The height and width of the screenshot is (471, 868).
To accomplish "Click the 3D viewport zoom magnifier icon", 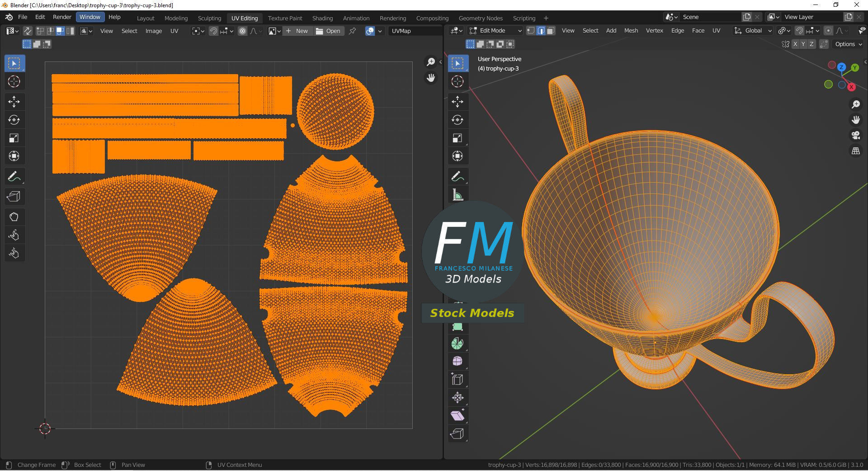I will 856,104.
